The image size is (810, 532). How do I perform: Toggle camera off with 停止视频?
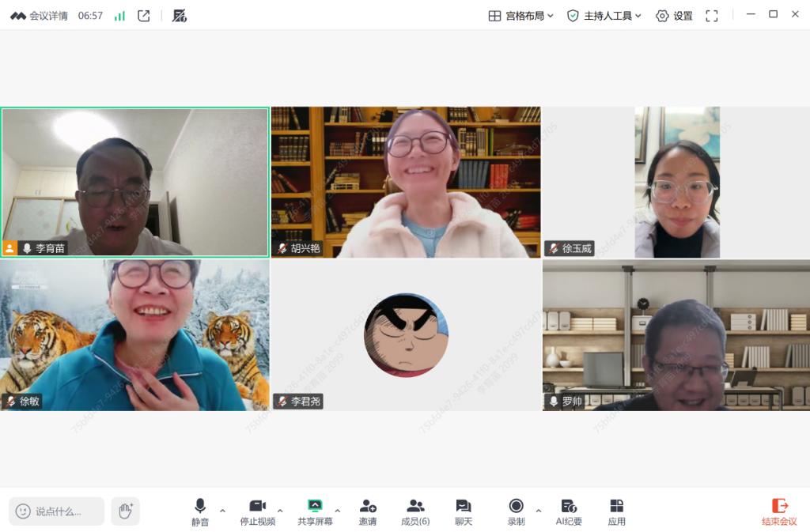(x=257, y=511)
